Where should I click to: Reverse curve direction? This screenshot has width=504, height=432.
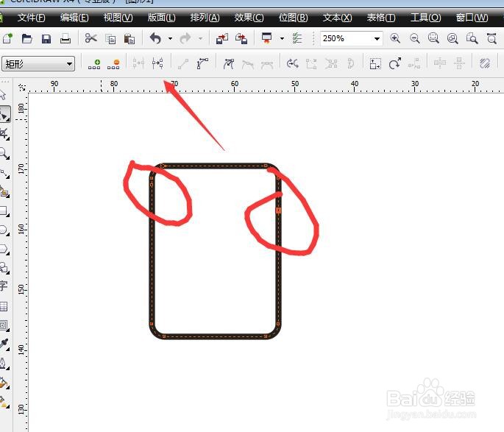click(293, 63)
